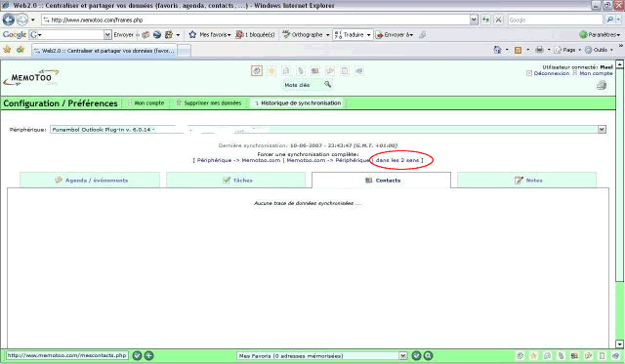
Task: Expand the Traduire toolbar dropdown
Action: pos(369,35)
